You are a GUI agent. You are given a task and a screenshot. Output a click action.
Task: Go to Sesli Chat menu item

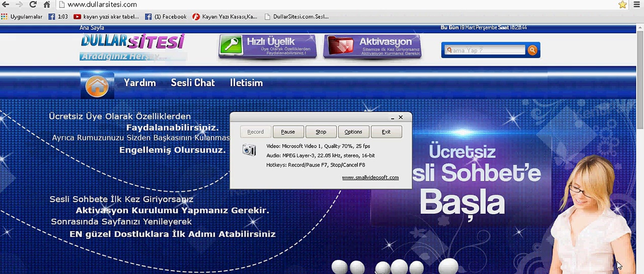click(193, 83)
